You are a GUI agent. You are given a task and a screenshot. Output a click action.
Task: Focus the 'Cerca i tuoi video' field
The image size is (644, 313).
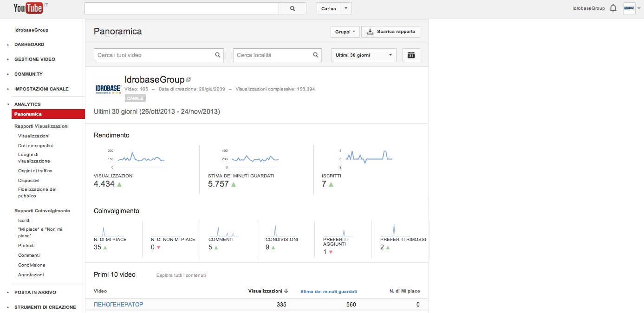(159, 55)
